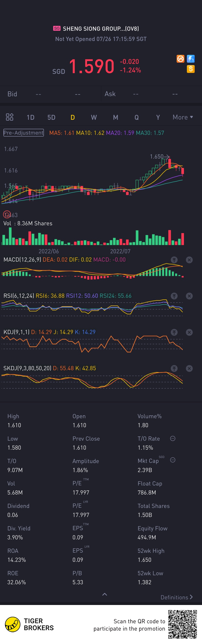Tap the Bid price row
Viewport: 202px width, 644px height.
(x=50, y=94)
